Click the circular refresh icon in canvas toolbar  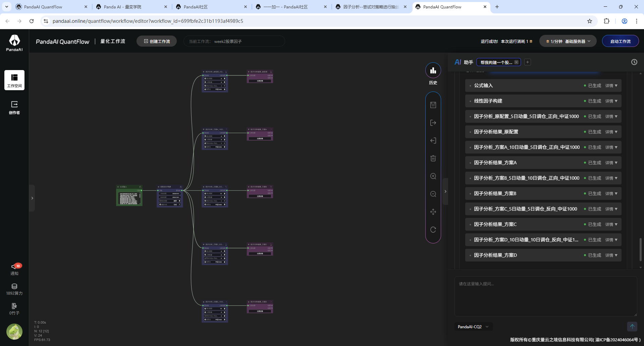(x=433, y=230)
